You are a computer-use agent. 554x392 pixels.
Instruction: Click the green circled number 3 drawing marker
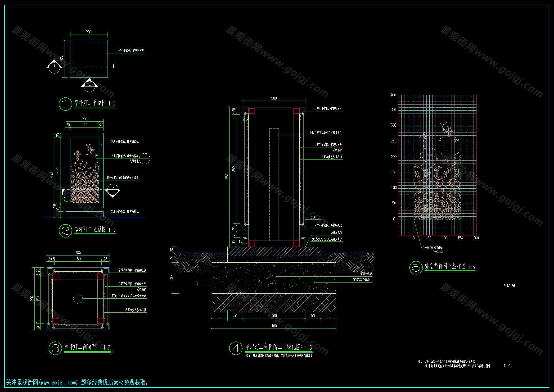click(55, 348)
